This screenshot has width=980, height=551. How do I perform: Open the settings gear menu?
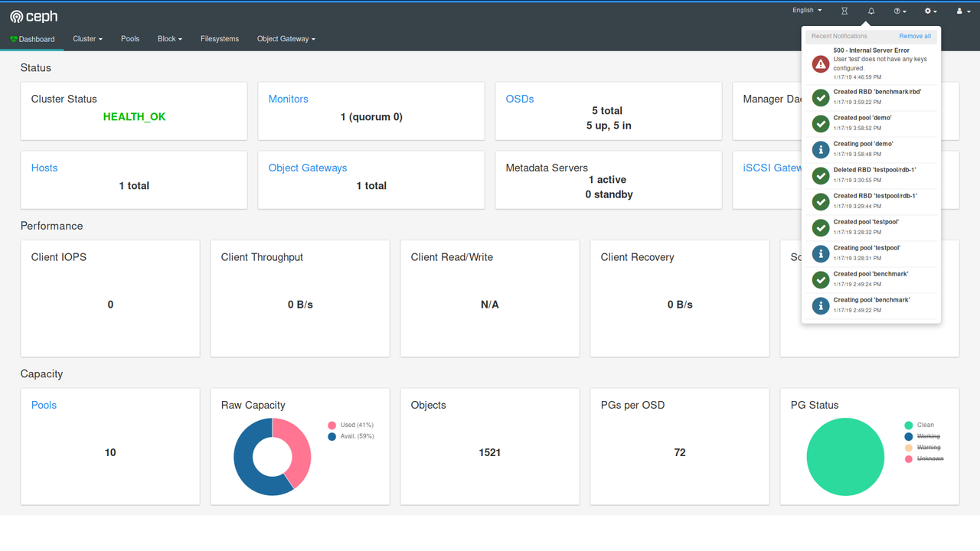930,11
